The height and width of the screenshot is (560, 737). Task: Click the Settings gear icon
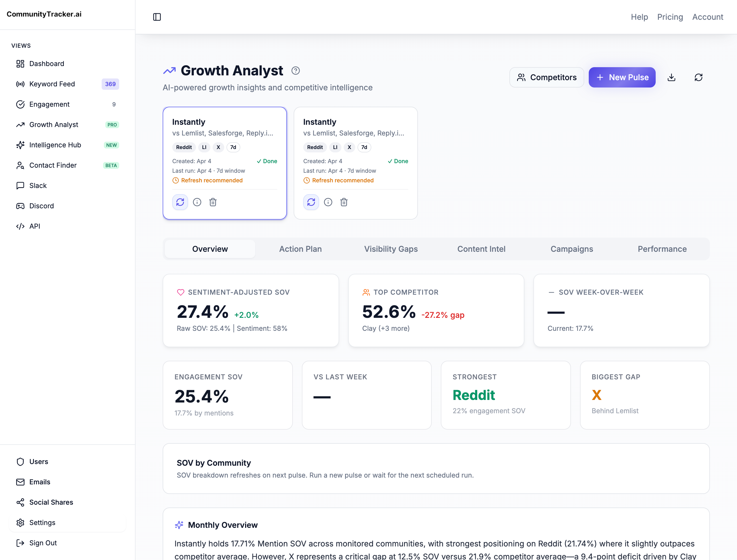(20, 523)
